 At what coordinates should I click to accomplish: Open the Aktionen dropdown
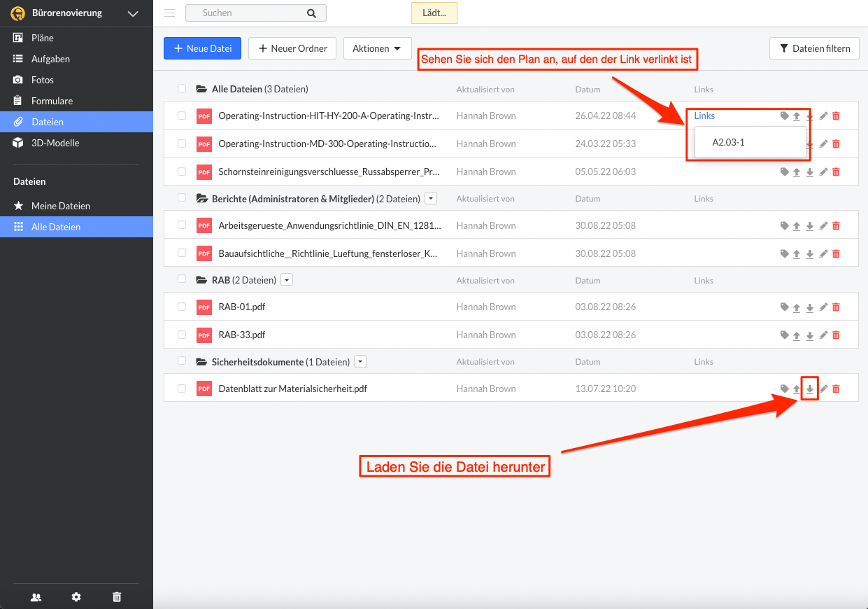[377, 48]
